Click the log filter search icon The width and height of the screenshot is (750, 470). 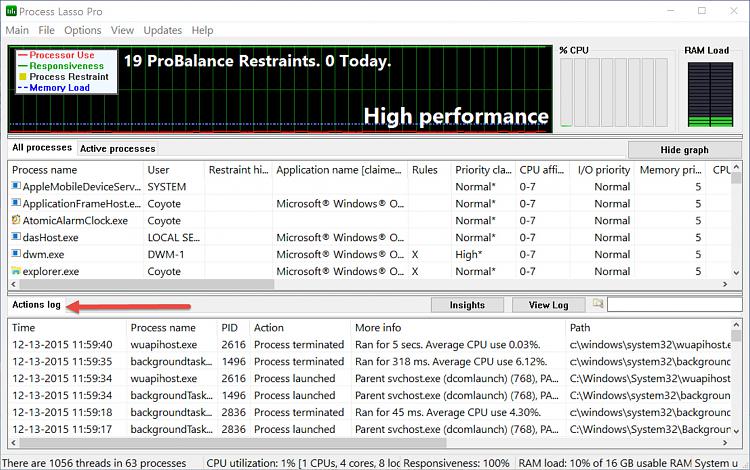coord(598,304)
